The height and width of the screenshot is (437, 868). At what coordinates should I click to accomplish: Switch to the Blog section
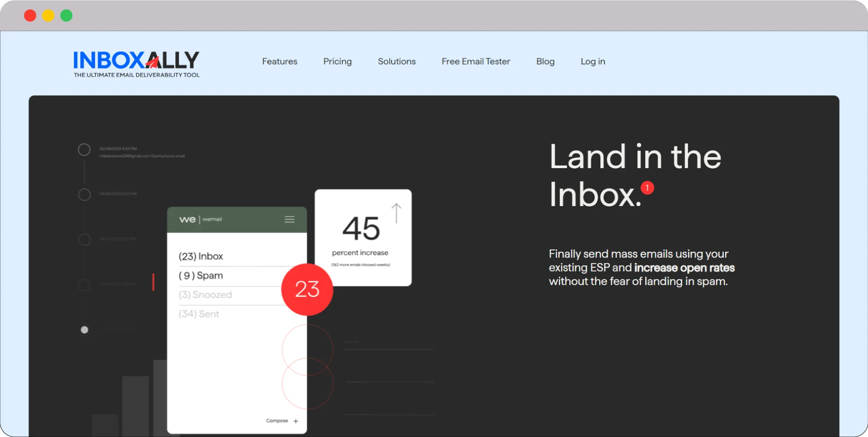pyautogui.click(x=545, y=61)
